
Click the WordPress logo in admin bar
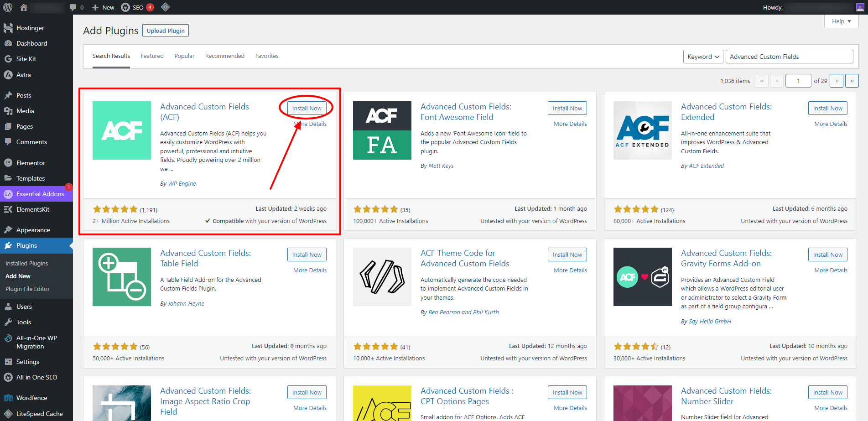pyautogui.click(x=8, y=7)
